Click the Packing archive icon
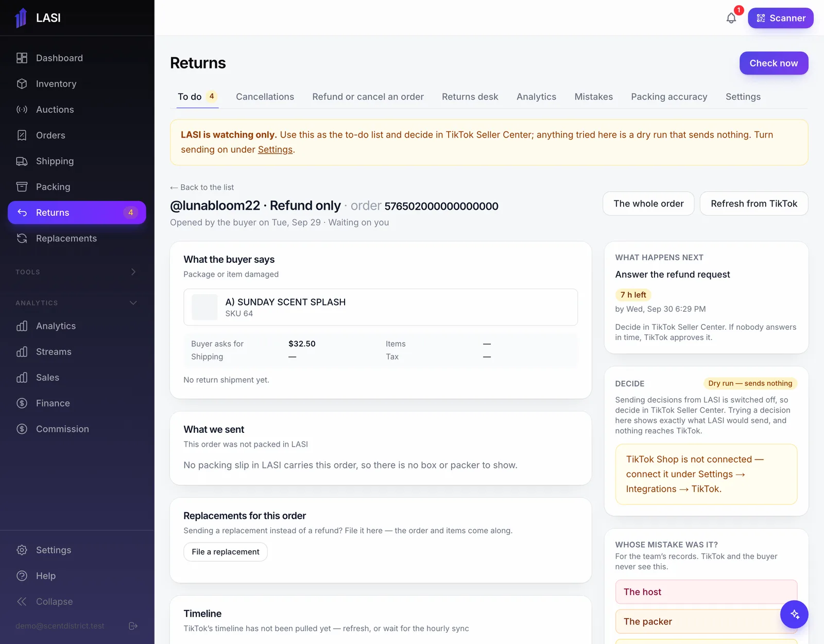Viewport: 824px width, 644px height. 22,187
